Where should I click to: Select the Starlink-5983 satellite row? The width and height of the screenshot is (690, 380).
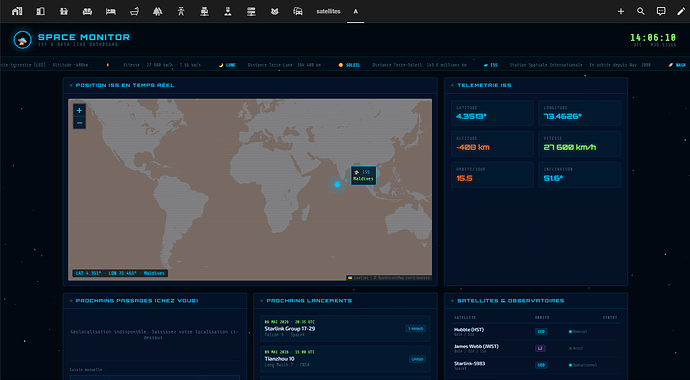536,365
